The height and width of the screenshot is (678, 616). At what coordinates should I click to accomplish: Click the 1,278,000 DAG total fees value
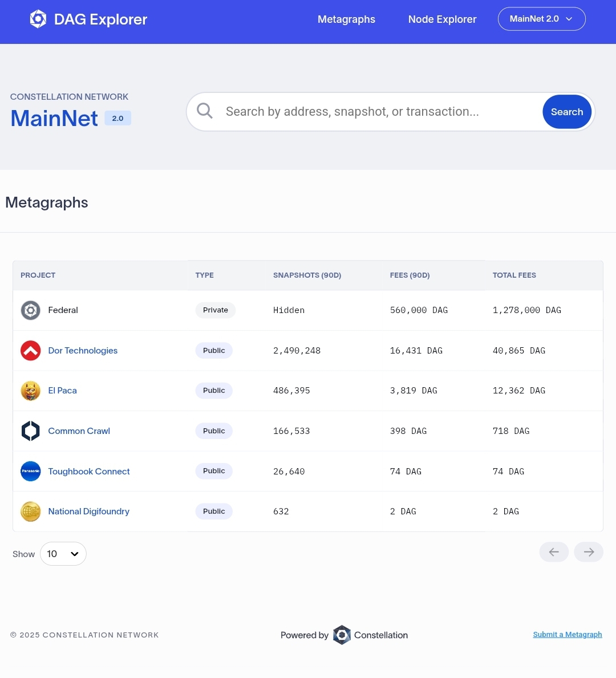point(527,310)
